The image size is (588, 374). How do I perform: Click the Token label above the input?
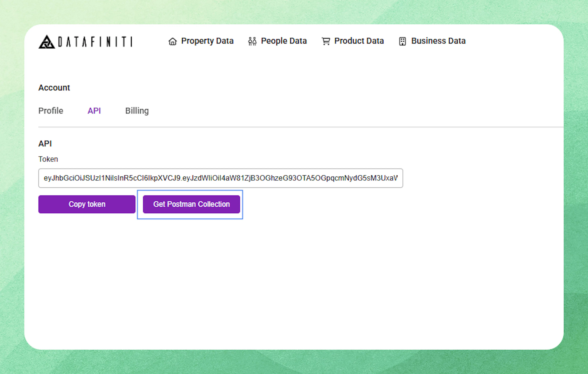point(48,159)
